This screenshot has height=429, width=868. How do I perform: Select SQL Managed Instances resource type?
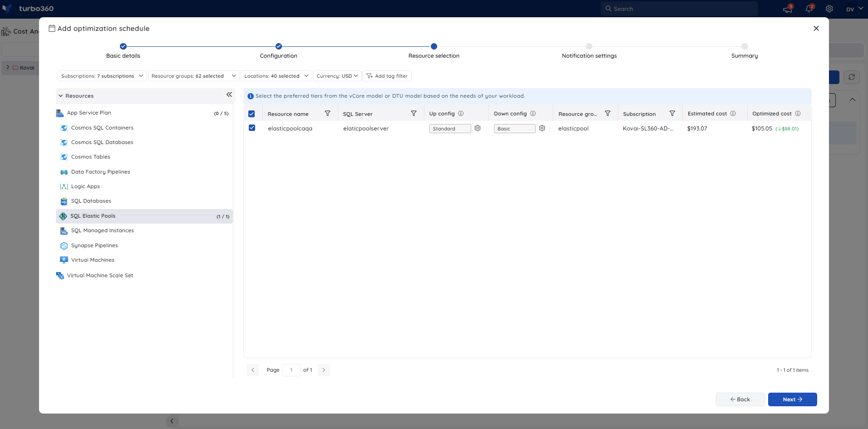click(144, 230)
